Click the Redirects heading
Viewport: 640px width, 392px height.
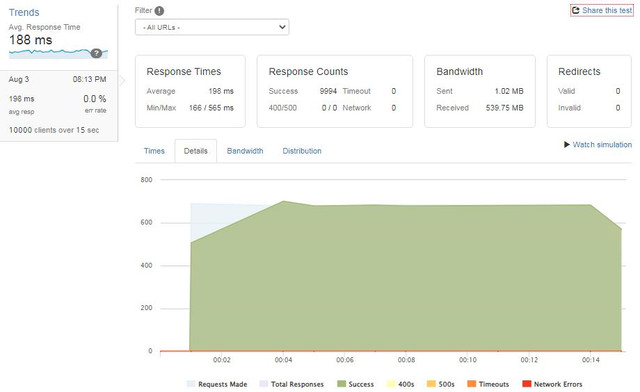pos(579,71)
